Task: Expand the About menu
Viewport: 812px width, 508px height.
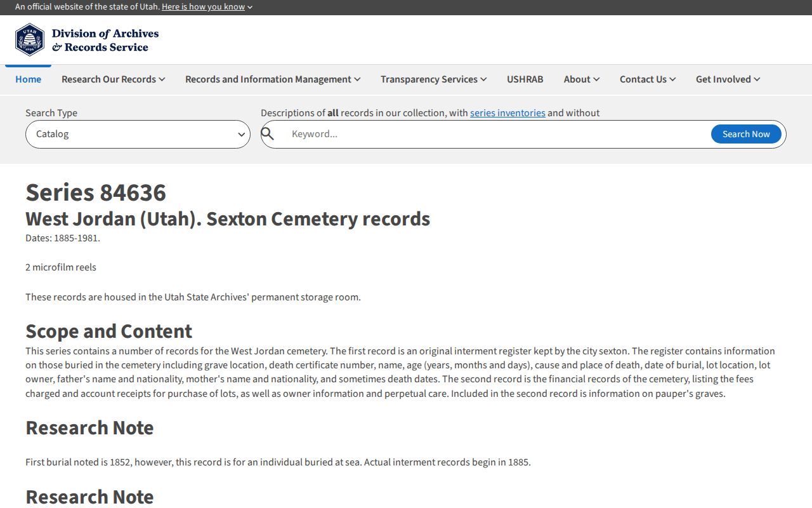Action: coord(582,79)
